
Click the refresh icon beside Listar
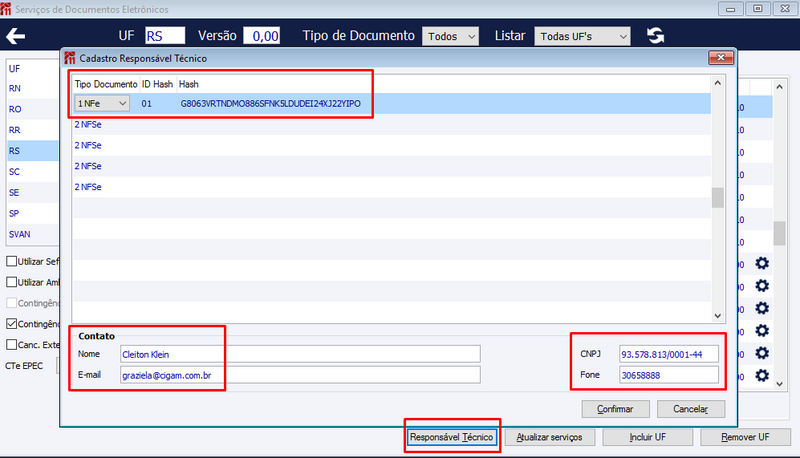pos(656,36)
